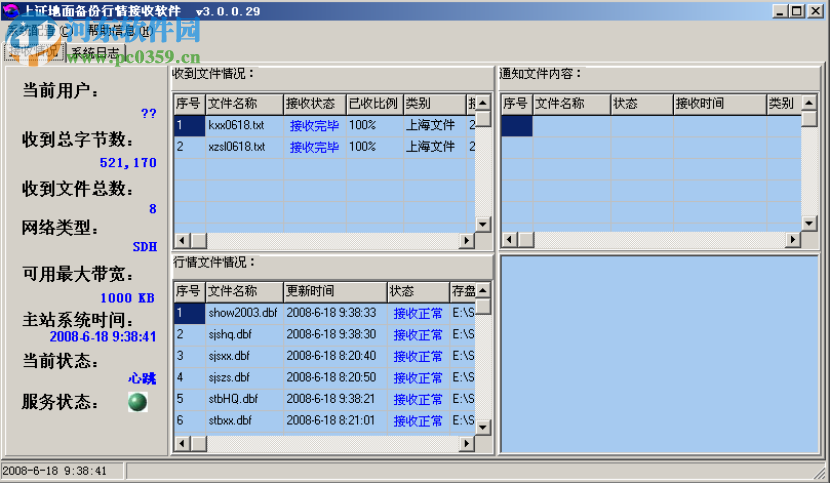Click the application icon in title bar
The image size is (830, 483).
click(10, 11)
